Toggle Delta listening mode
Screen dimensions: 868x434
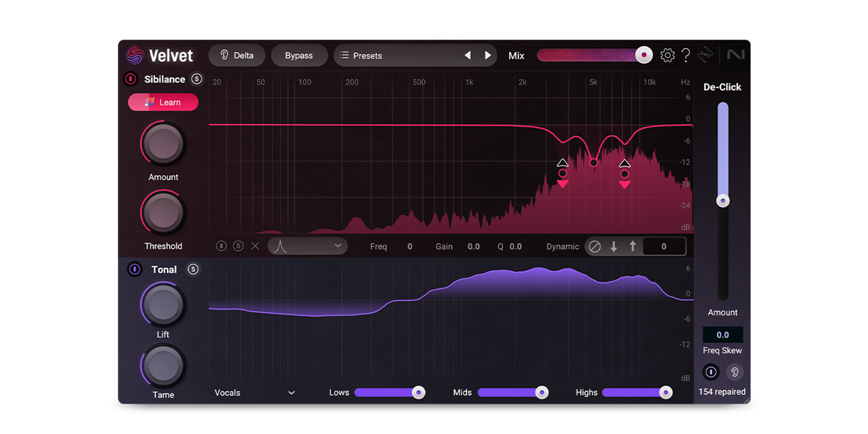237,55
